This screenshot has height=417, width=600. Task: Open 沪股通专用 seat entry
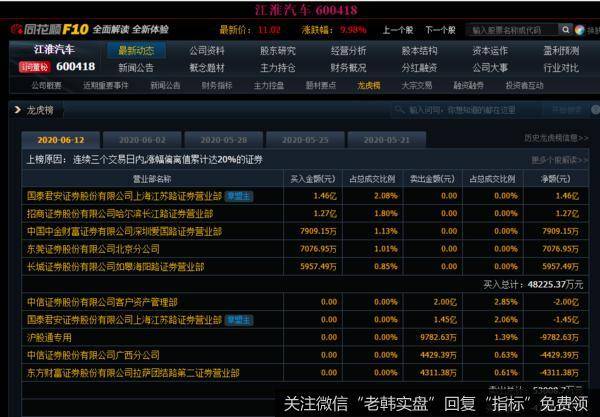pos(51,337)
